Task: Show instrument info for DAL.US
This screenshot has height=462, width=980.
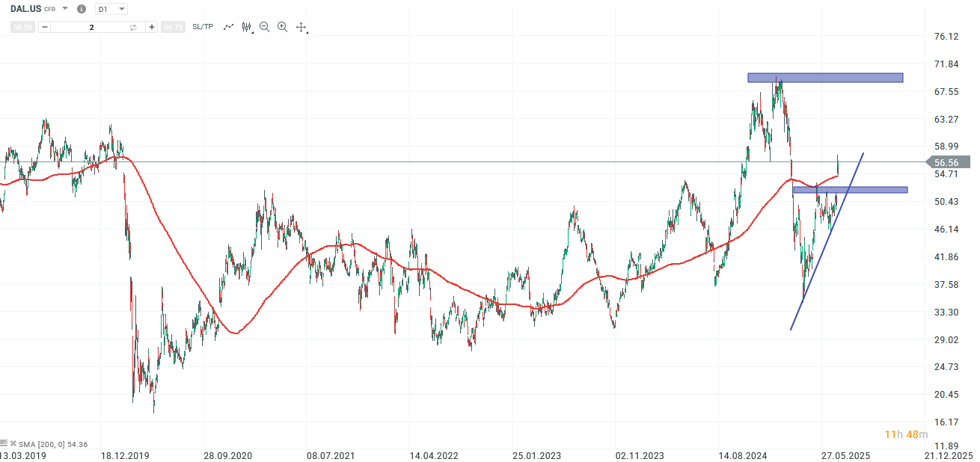Action: 82,9
